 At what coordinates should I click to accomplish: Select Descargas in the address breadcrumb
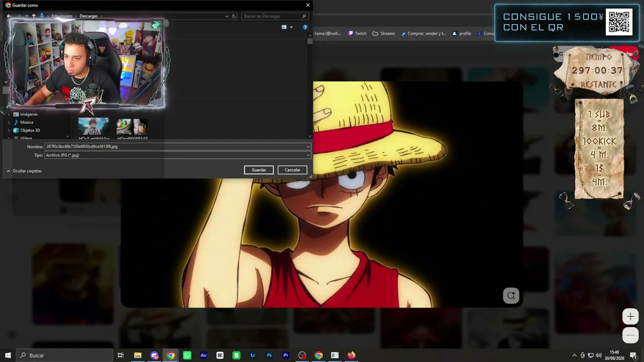89,16
